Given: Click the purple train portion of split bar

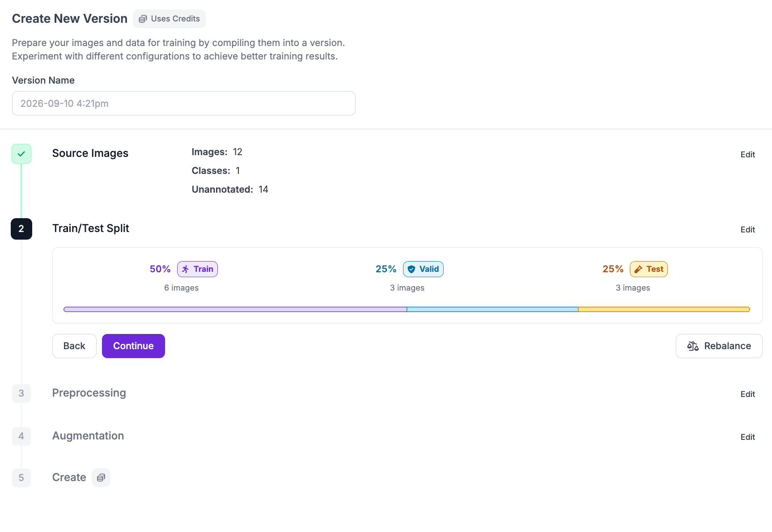Looking at the screenshot, I should pyautogui.click(x=235, y=309).
